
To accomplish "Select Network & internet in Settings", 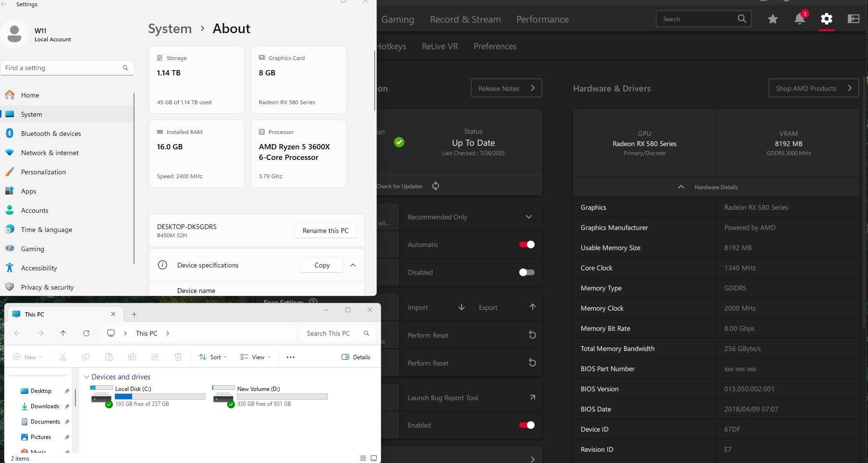I will click(x=67, y=153).
